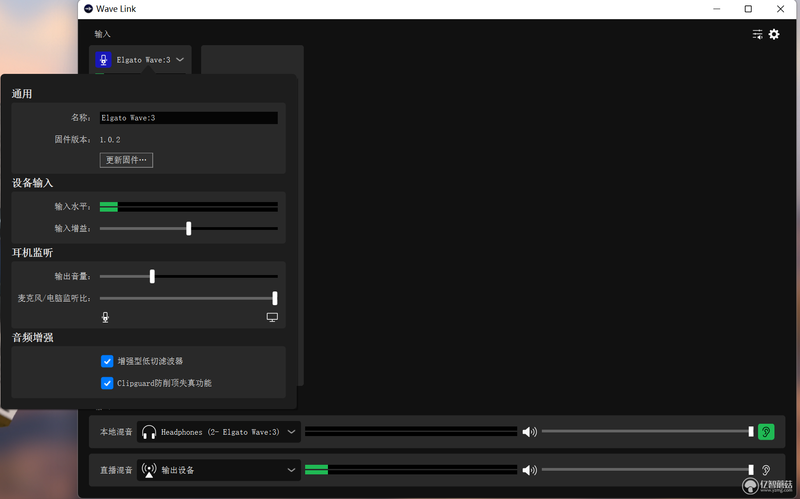Mute the 直播混音 speaker icon
800x499 pixels.
[529, 470]
